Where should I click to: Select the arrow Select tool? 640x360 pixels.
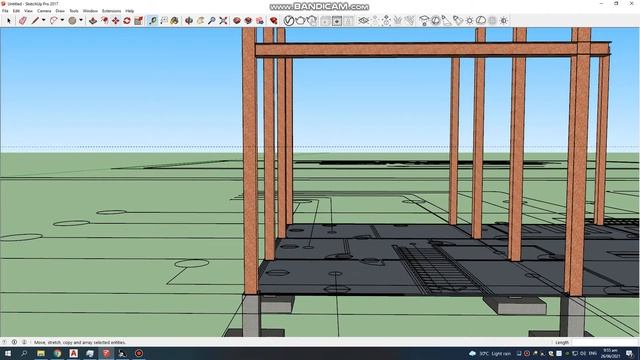(x=9, y=20)
